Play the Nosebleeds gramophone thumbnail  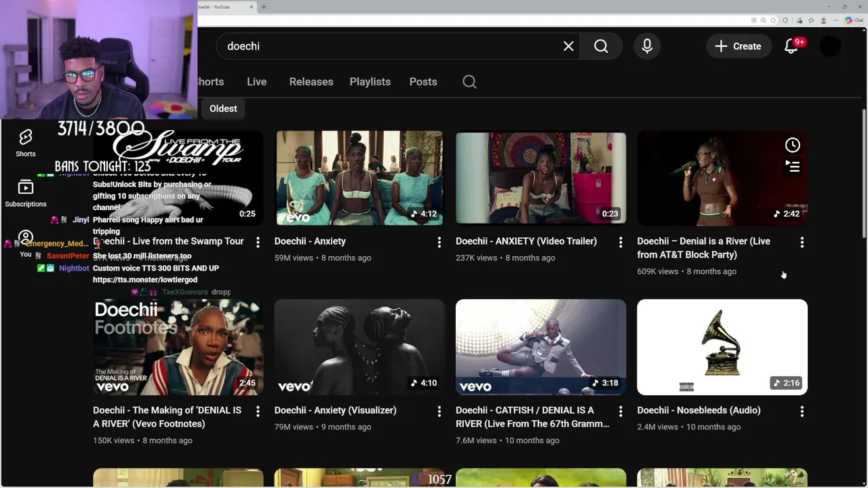click(722, 347)
